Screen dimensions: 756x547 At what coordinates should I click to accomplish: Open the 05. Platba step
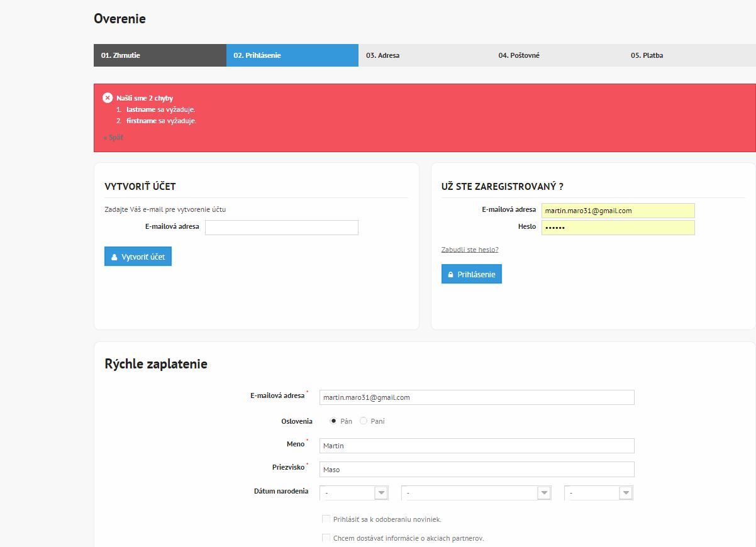tap(689, 55)
